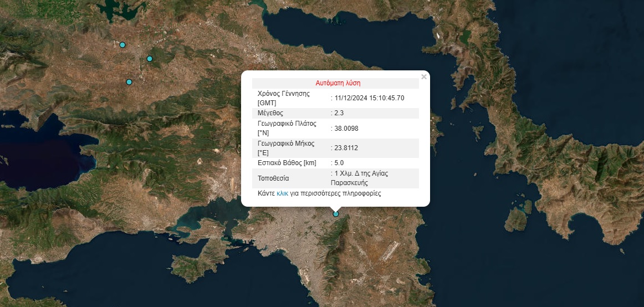The width and height of the screenshot is (644, 307).
Task: Select the northernmost of three clustered markers
Action: pyautogui.click(x=122, y=45)
